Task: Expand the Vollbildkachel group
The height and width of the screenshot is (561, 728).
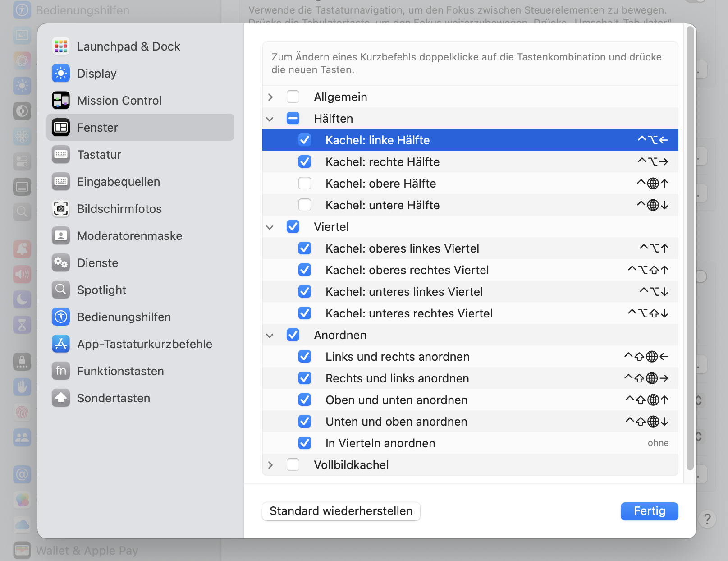Action: point(270,465)
